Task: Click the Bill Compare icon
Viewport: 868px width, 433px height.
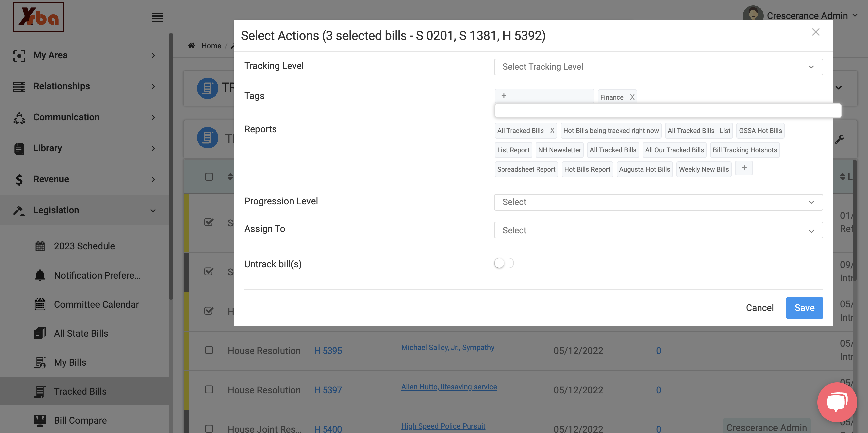Action: (x=40, y=420)
